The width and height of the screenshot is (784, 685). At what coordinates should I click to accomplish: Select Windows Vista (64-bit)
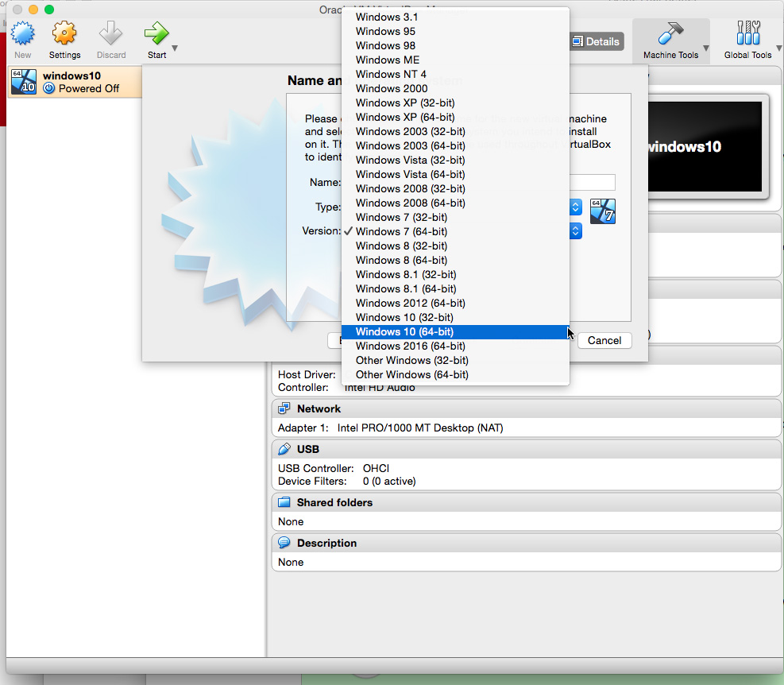tap(455, 175)
